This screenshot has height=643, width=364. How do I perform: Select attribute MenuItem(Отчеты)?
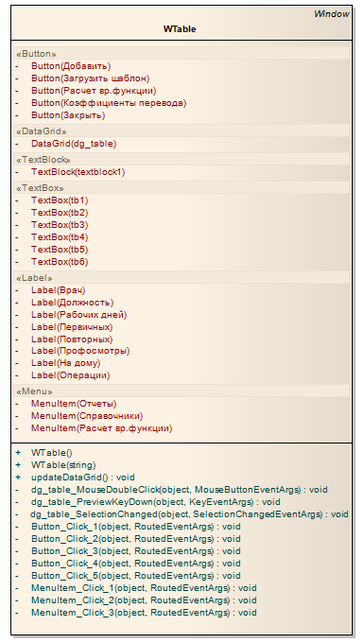74,404
